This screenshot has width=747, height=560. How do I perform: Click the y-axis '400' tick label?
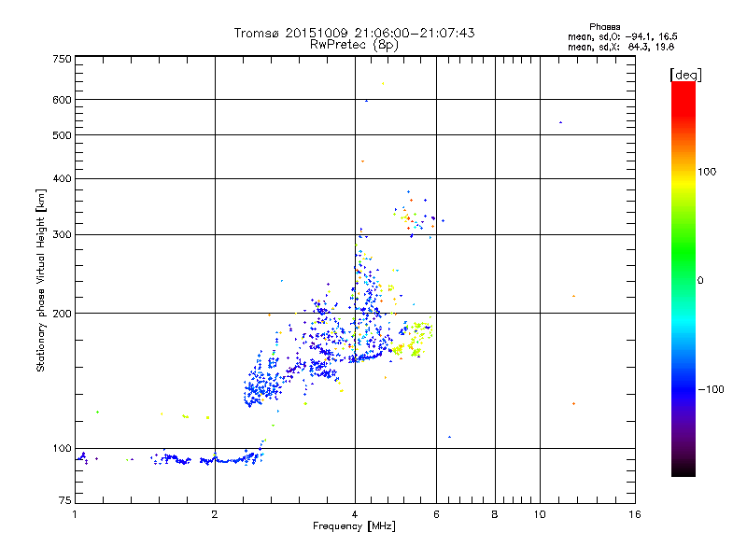click(62, 178)
